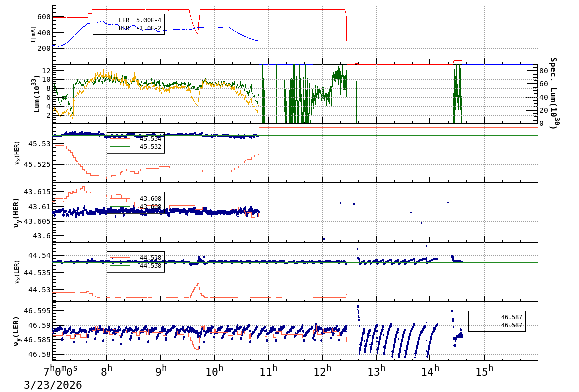Click the νy(LER) axis label
Image resolution: width=579 pixels, height=392 pixels.
coord(17,331)
